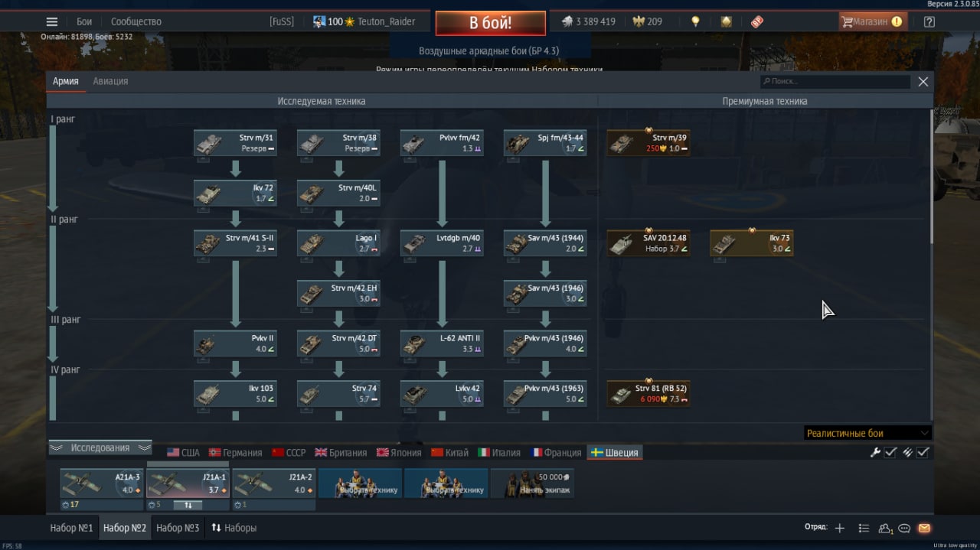Image resolution: width=980 pixels, height=550 pixels.
Task: Select the Pvkv m/43 (1946) card
Action: pos(545,343)
